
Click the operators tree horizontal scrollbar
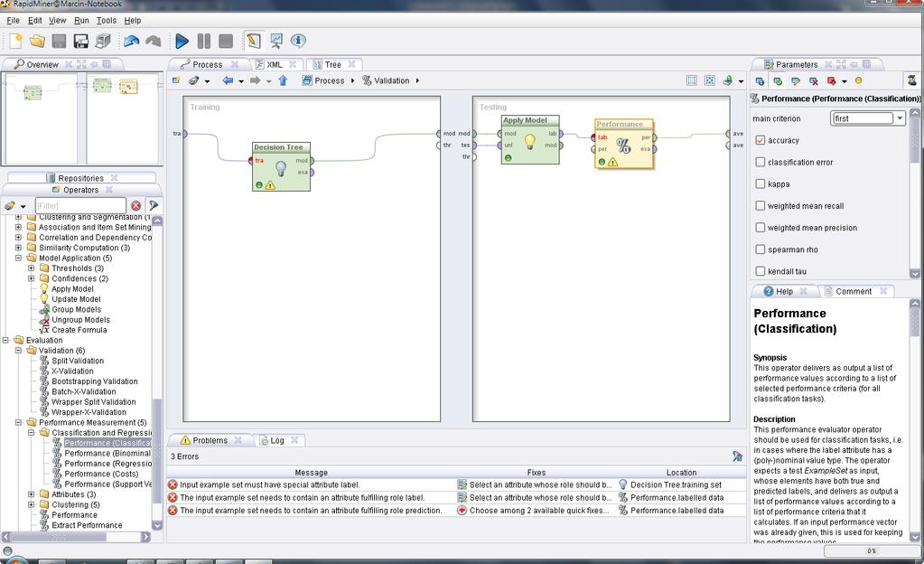tap(76, 537)
